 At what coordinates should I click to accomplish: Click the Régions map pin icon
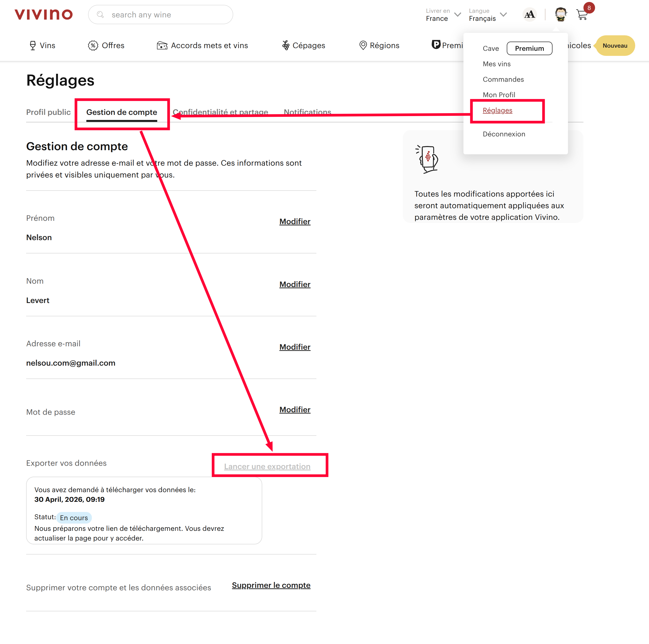[363, 45]
